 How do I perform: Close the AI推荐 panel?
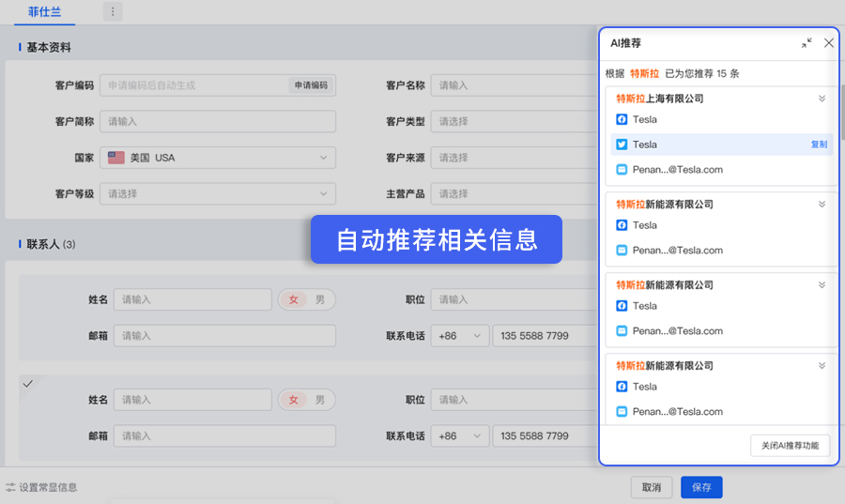pyautogui.click(x=829, y=43)
